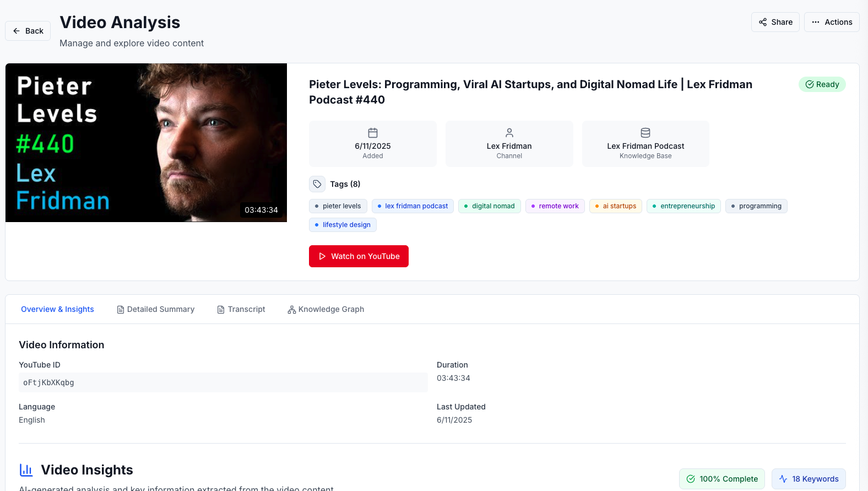Viewport: 868px width, 491px height.
Task: Open the Share dialog
Action: (775, 22)
